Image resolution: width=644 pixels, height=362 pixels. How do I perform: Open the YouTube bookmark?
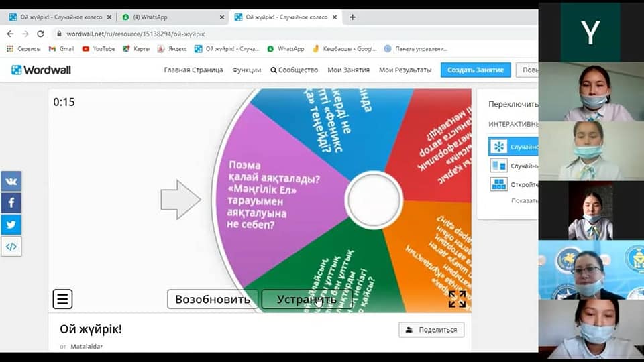tap(98, 49)
